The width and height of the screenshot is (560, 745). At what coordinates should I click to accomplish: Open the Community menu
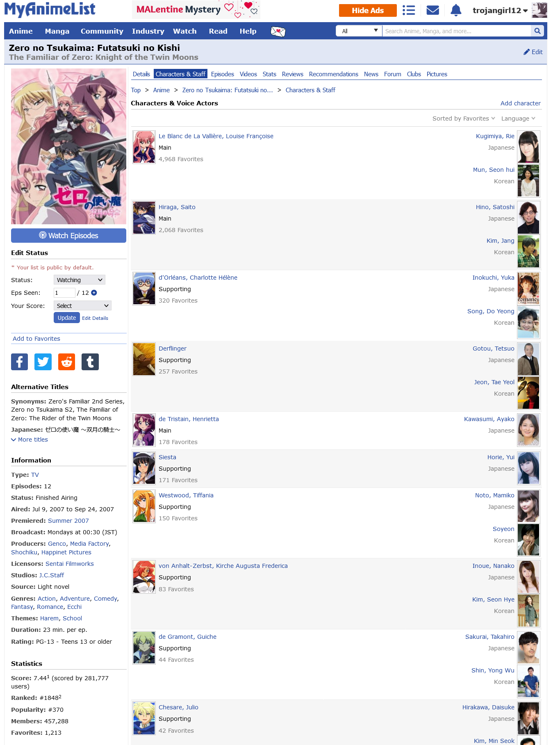point(102,31)
